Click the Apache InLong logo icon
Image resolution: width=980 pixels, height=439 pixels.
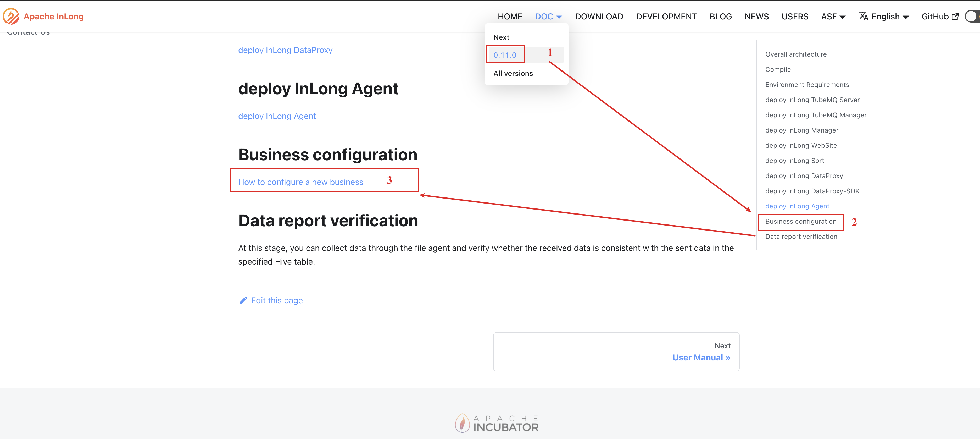point(11,17)
